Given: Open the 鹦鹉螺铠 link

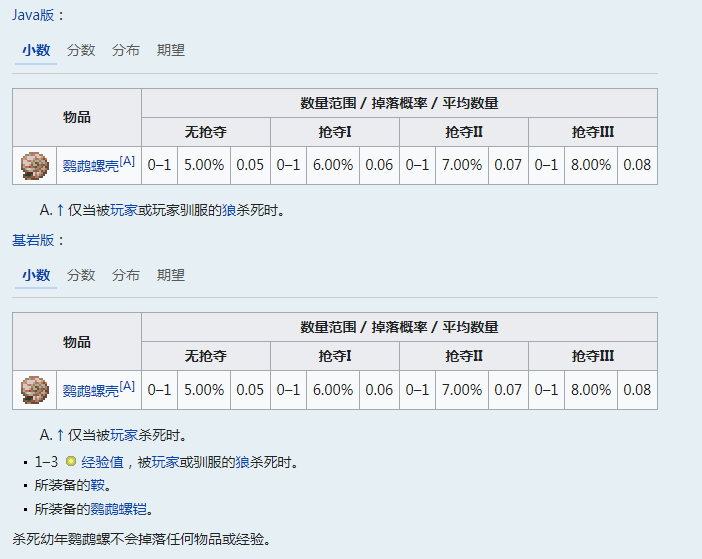Looking at the screenshot, I should (119, 509).
